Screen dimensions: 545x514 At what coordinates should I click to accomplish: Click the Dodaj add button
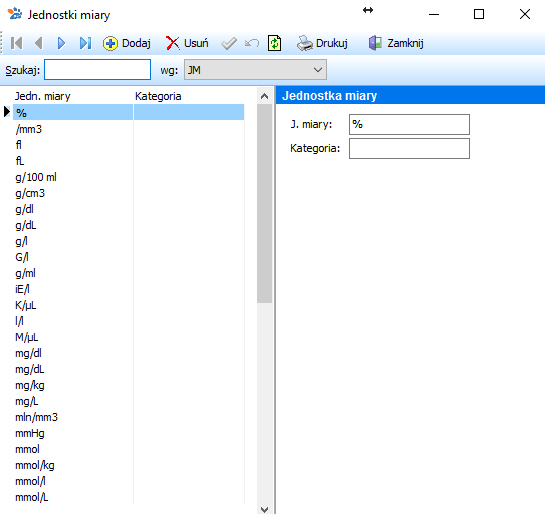point(127,43)
